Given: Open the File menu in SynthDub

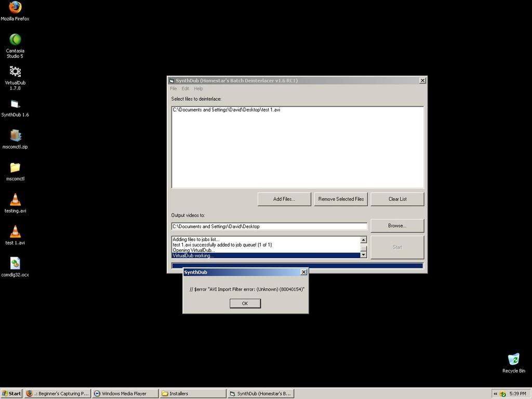Looking at the screenshot, I should click(174, 88).
